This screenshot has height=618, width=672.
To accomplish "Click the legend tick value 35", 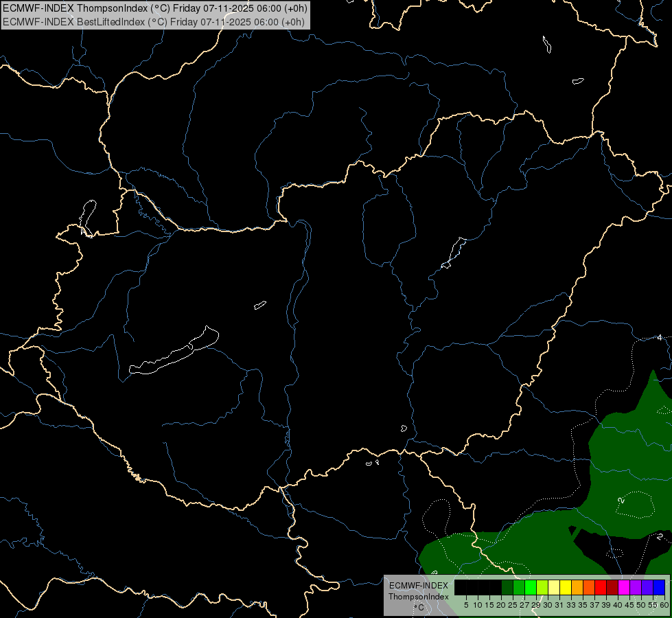I will 583,605.
